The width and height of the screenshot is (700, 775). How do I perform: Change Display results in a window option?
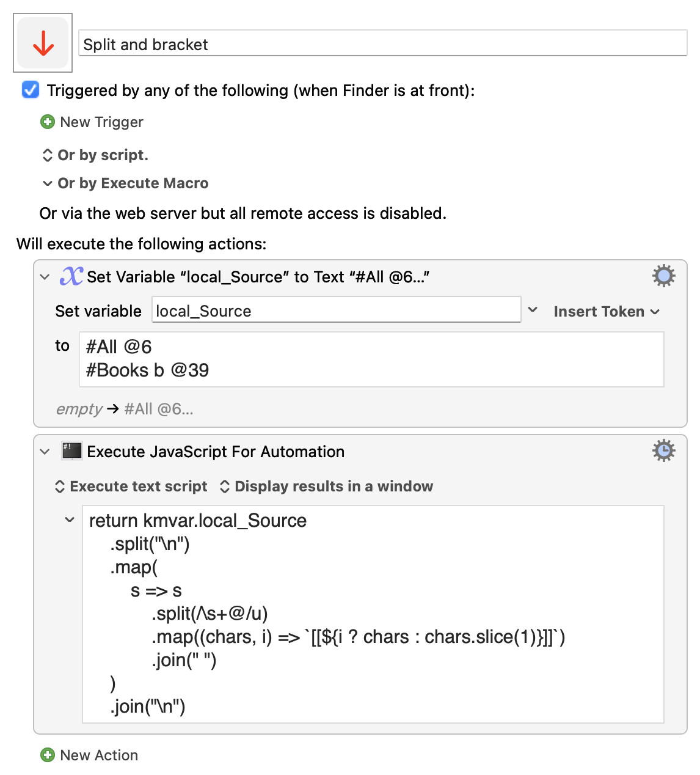click(x=326, y=487)
